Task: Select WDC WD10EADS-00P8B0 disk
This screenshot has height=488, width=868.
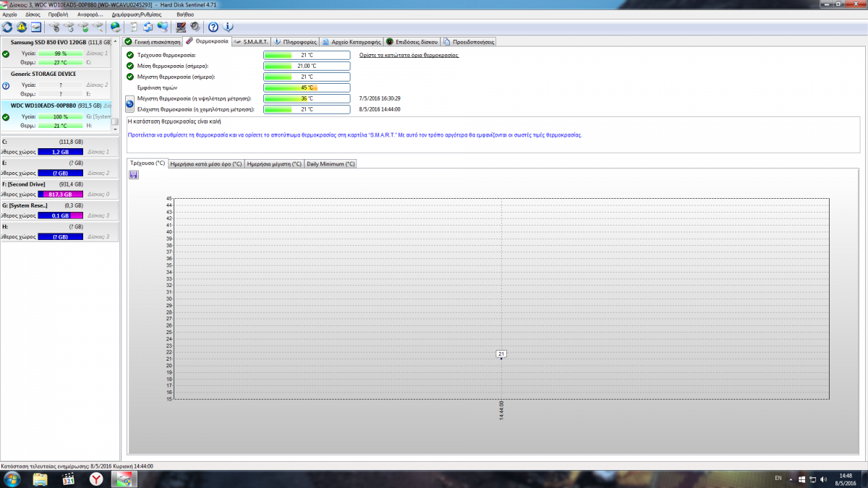Action: coord(56,116)
